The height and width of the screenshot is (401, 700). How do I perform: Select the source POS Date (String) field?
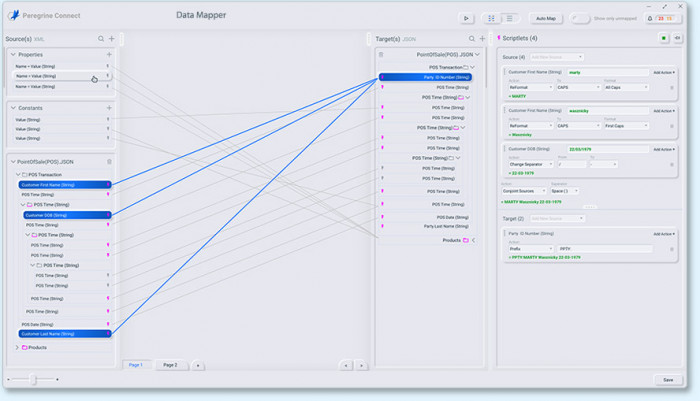point(38,325)
